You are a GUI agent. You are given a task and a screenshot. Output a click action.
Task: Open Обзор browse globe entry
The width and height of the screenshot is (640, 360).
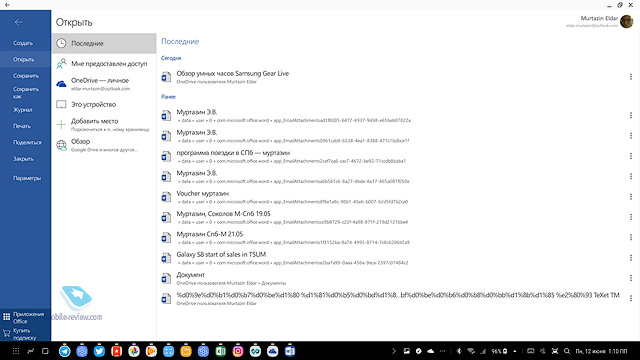pos(104,145)
